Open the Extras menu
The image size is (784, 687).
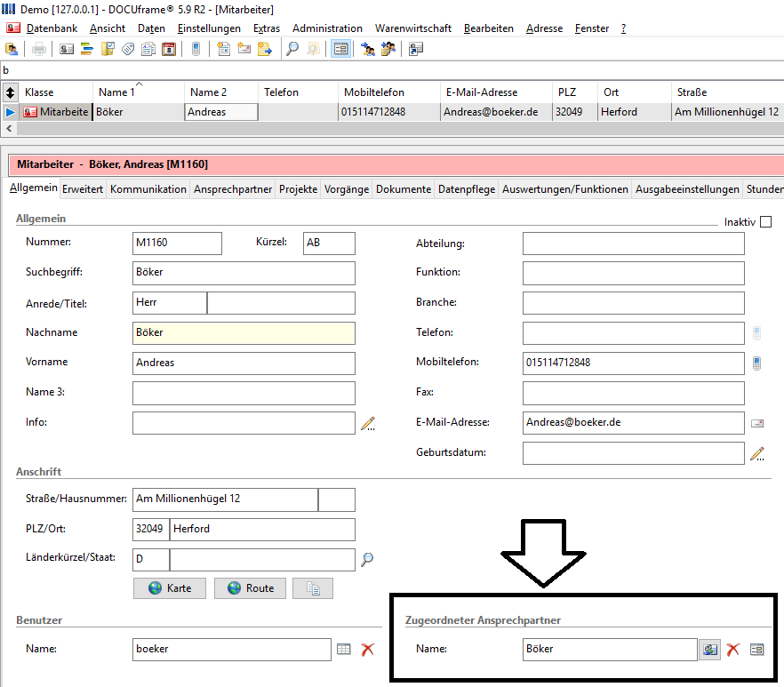pos(267,28)
